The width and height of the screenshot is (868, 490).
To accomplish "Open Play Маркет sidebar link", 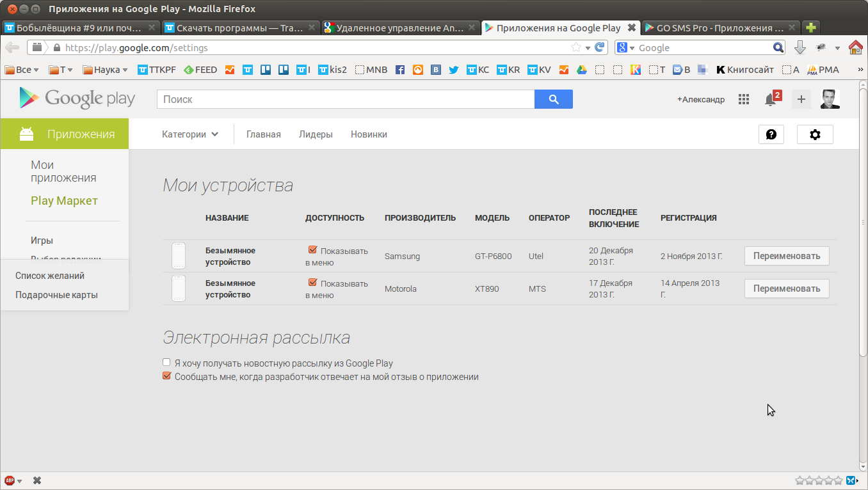I will 64,201.
